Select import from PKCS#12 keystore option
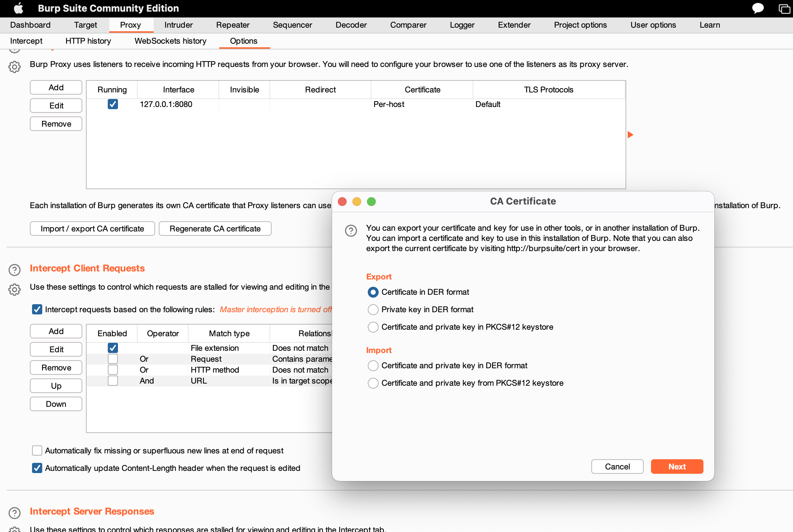The width and height of the screenshot is (793, 532). (x=373, y=383)
